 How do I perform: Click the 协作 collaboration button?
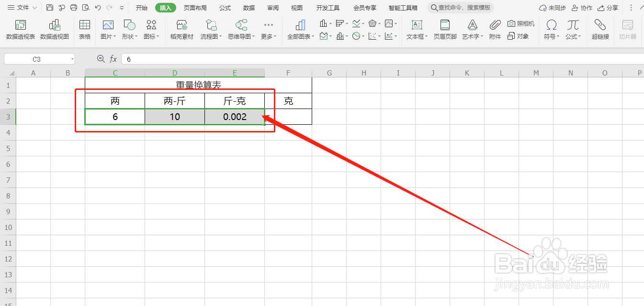tap(585, 8)
